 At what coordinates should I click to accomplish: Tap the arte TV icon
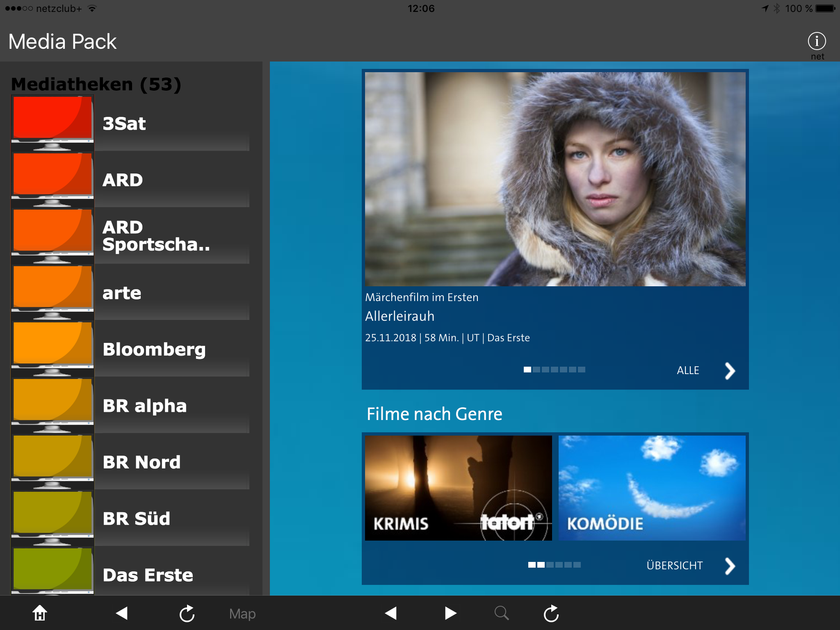click(x=53, y=292)
